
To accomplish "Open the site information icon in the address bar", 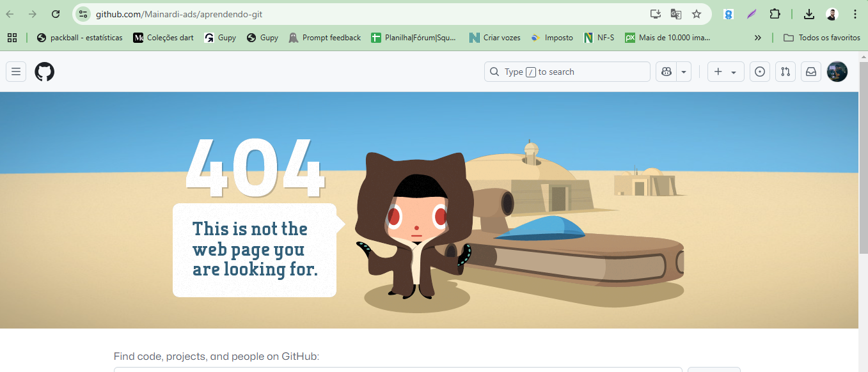I will (83, 14).
